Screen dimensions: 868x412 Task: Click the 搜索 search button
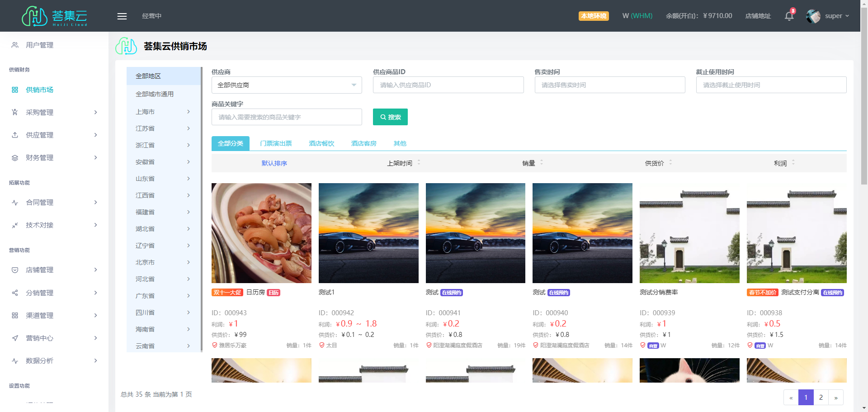pyautogui.click(x=390, y=117)
